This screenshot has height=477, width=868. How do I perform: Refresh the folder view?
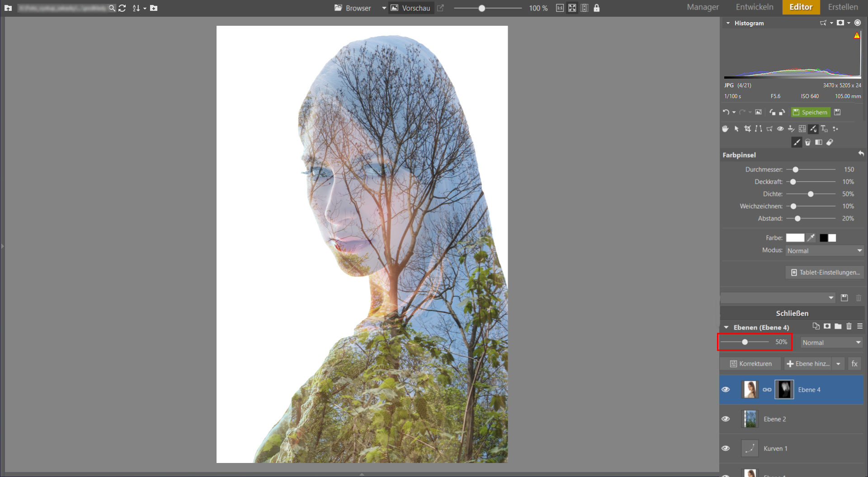pyautogui.click(x=122, y=8)
